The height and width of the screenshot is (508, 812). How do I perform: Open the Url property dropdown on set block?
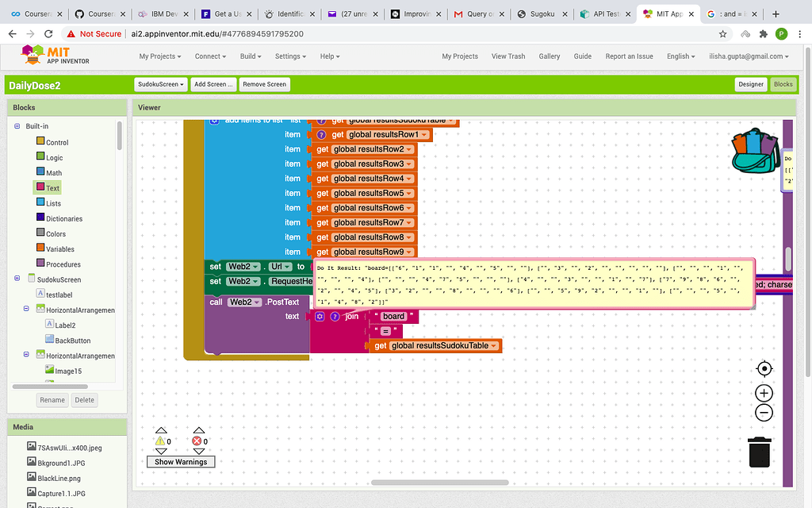tap(288, 267)
